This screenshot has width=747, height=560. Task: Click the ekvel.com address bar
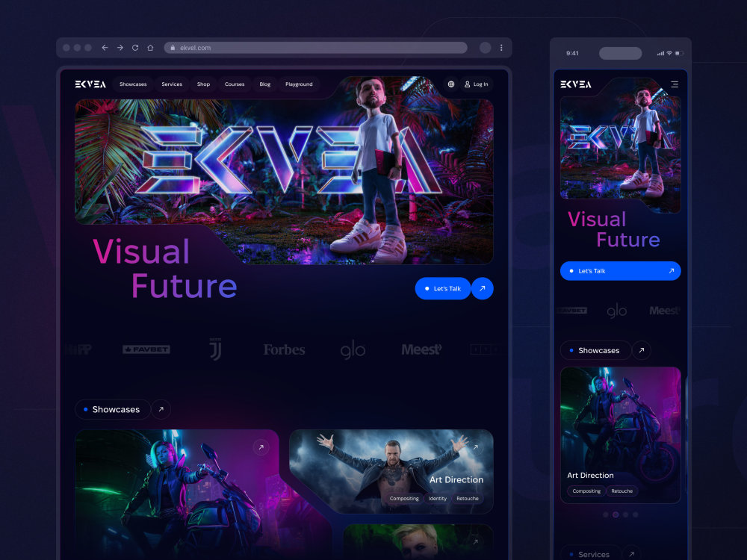[x=315, y=48]
